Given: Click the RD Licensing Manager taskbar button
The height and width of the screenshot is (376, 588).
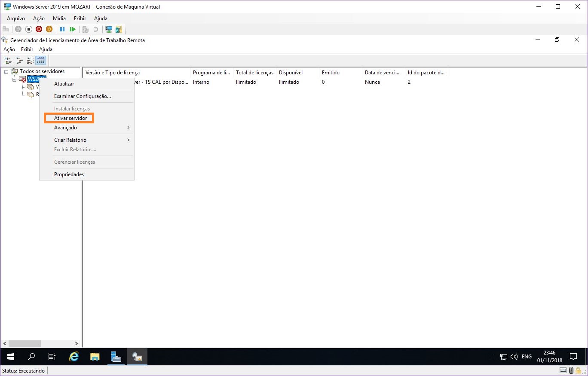Looking at the screenshot, I should coord(137,356).
